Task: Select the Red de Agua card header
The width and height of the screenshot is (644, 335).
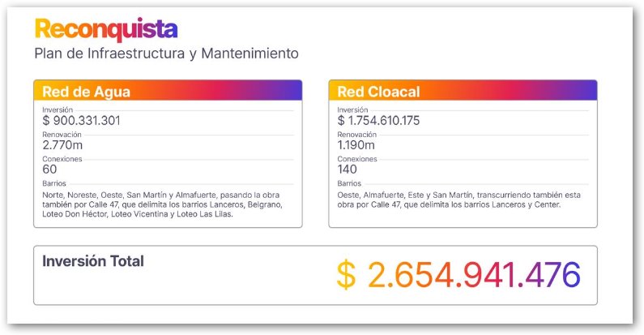Action: [168, 91]
